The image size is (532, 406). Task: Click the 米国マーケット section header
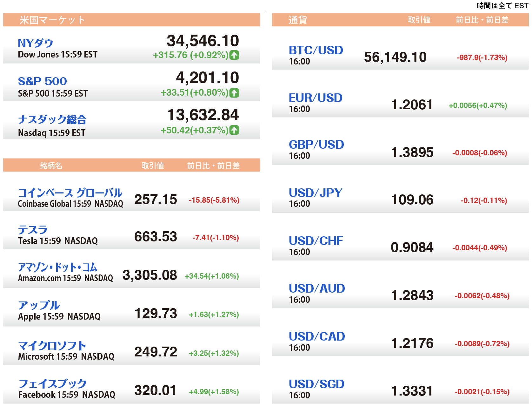(52, 20)
